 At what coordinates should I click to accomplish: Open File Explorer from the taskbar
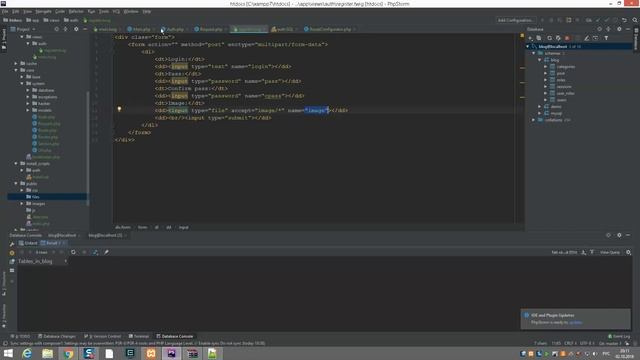(x=48, y=353)
